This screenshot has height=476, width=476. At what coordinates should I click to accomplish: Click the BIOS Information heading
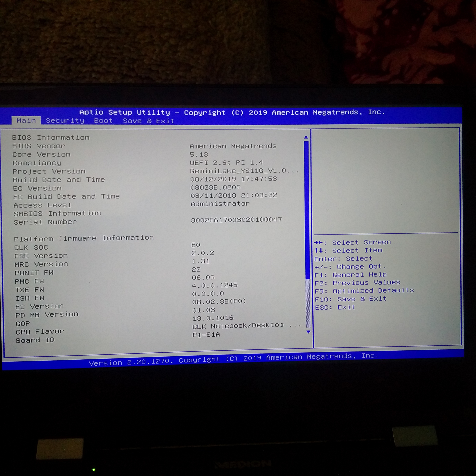pyautogui.click(x=51, y=137)
